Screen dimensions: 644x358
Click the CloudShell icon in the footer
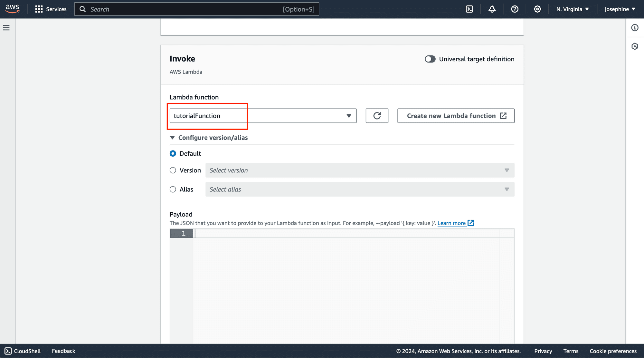[8, 351]
